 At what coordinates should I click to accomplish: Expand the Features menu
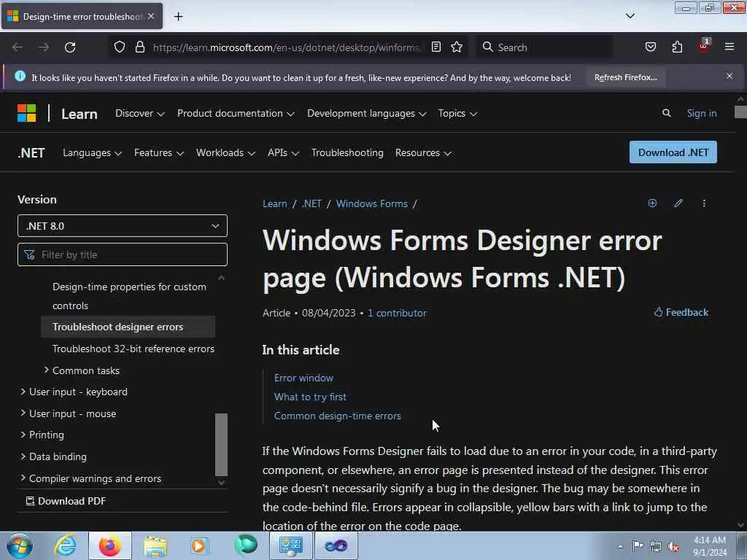coord(158,153)
